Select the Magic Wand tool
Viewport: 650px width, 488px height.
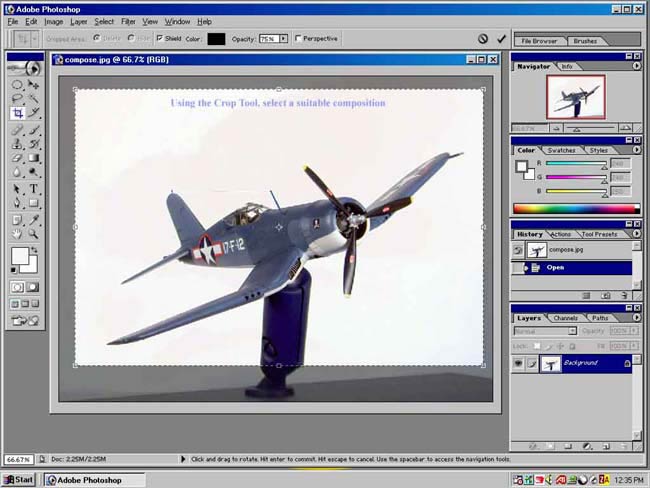33,99
